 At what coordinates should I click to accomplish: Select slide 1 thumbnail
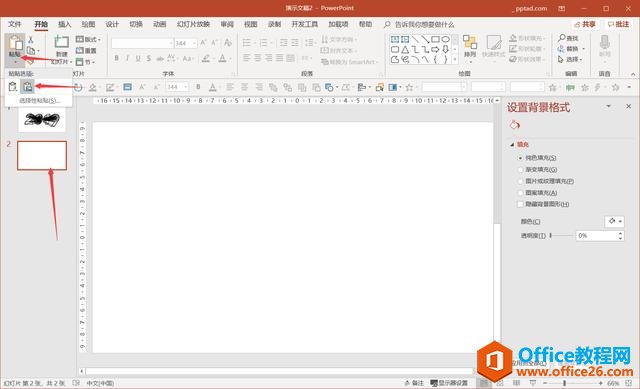[42, 119]
